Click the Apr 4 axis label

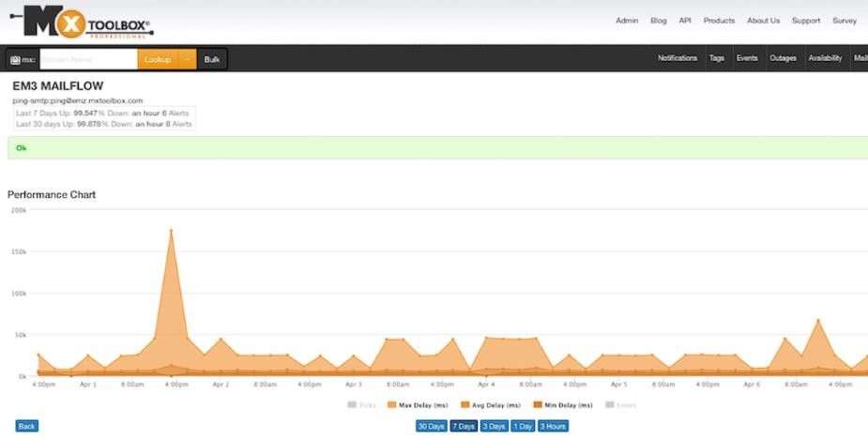[486, 385]
